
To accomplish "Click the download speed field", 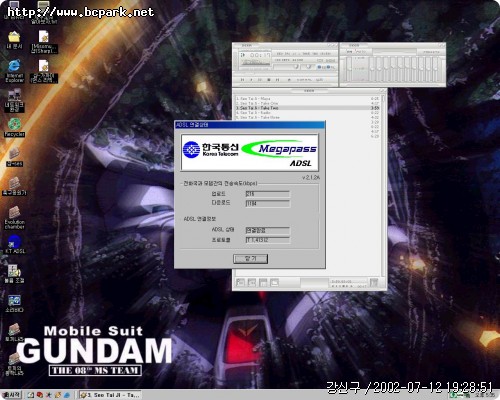I will tap(268, 203).
